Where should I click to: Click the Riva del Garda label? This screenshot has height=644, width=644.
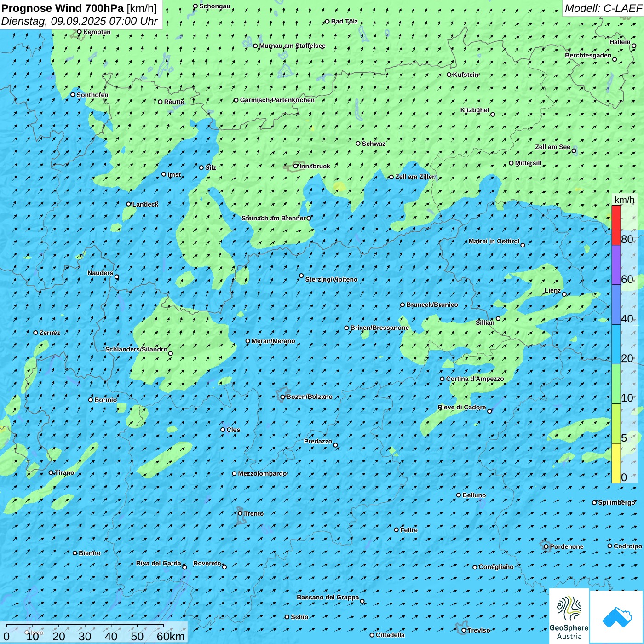(159, 563)
